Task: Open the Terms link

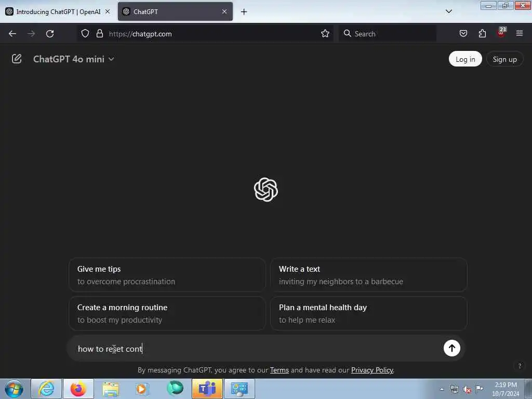Action: click(279, 370)
